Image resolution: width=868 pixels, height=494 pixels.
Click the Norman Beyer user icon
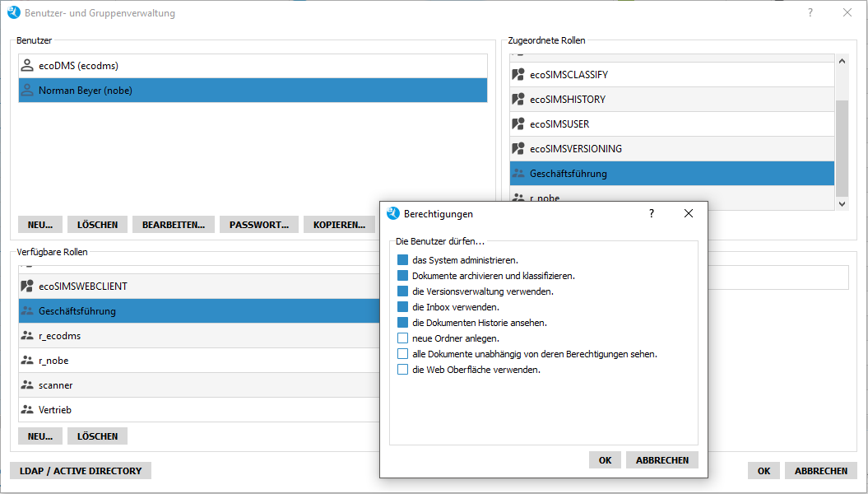tap(27, 91)
